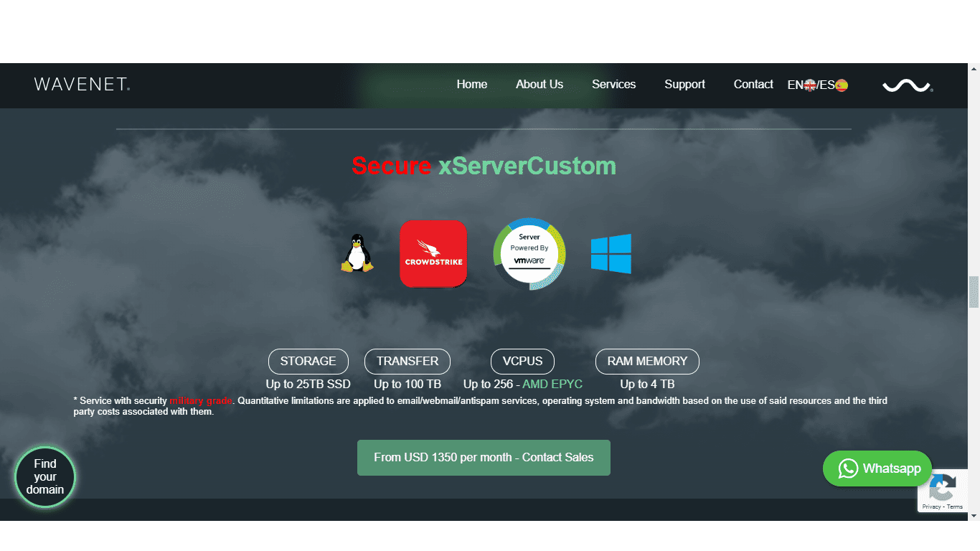Screen dimensions: 980x551
Task: Click the STORAGE pill label
Action: (x=308, y=361)
